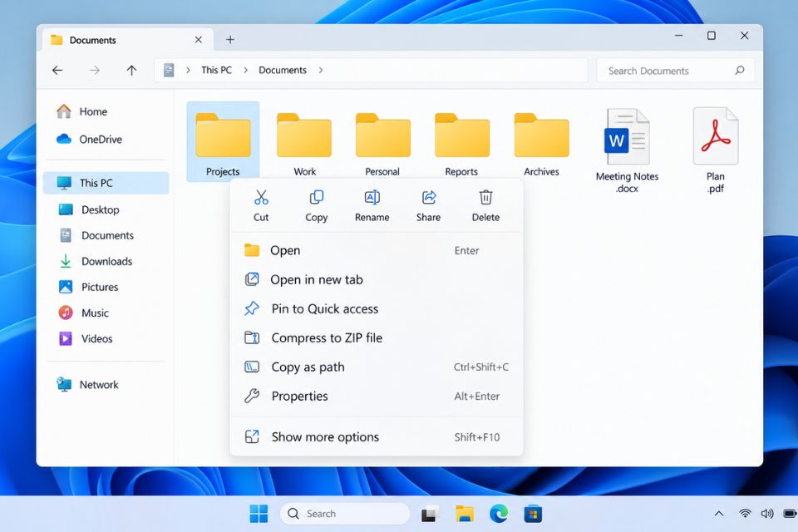Click the Wi-Fi tray icon
The image size is (798, 532).
(745, 513)
